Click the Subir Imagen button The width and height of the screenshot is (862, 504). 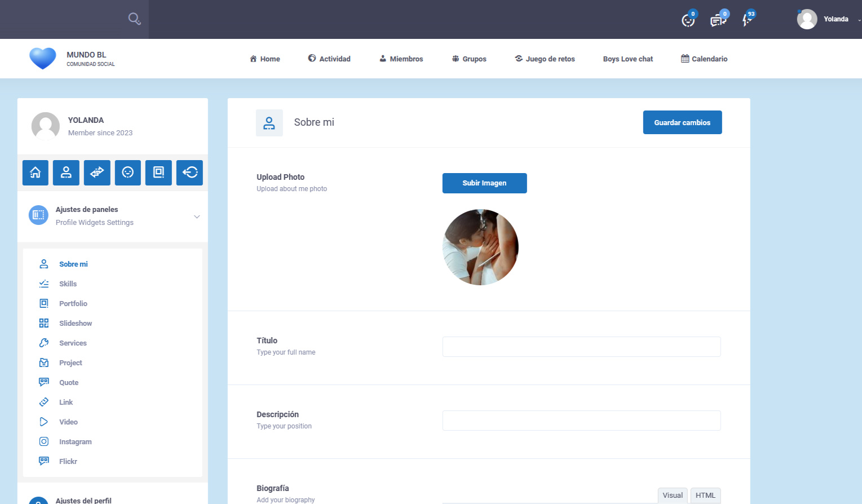click(x=484, y=183)
